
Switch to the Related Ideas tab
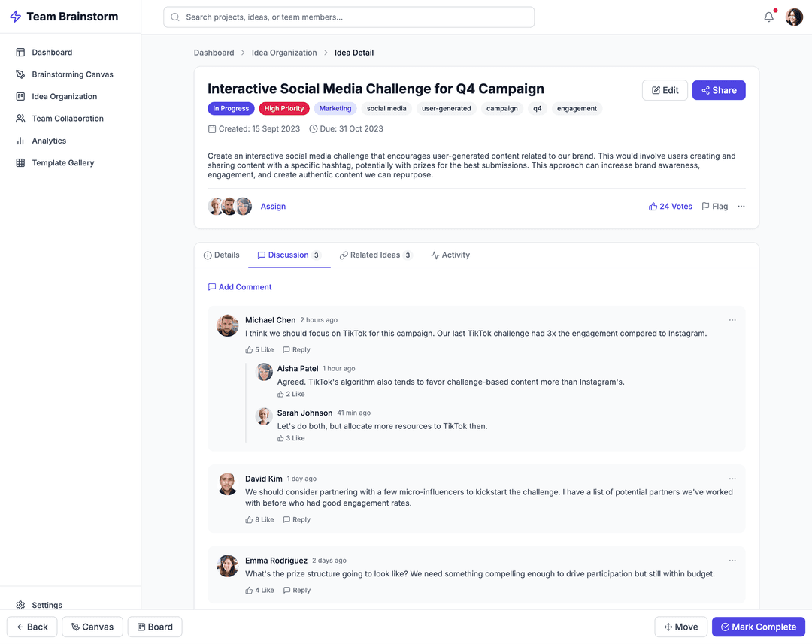point(375,255)
